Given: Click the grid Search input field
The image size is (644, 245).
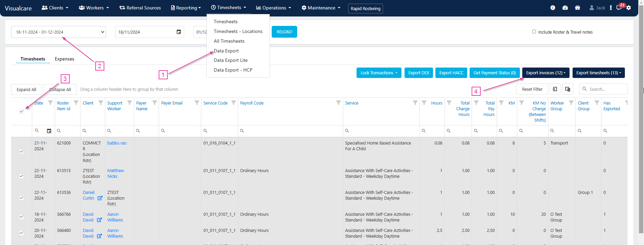Looking at the screenshot, I should [x=603, y=89].
